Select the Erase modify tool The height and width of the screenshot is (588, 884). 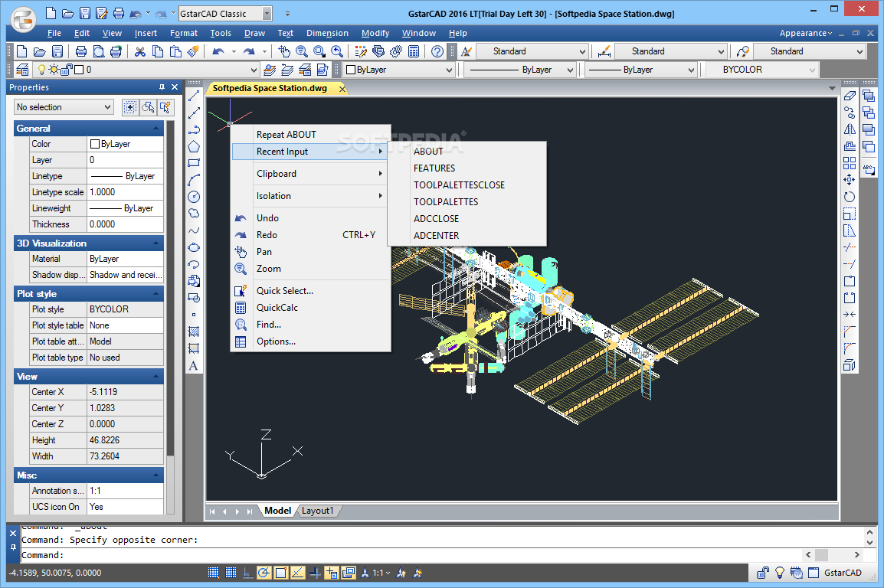(850, 96)
